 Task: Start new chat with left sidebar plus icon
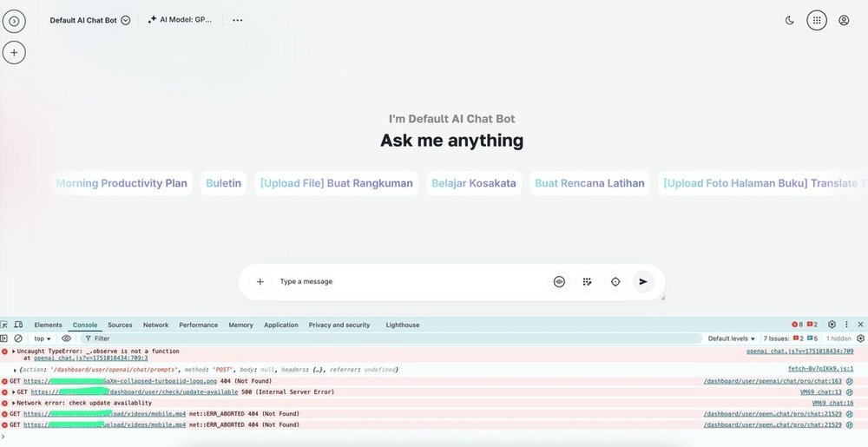[14, 52]
